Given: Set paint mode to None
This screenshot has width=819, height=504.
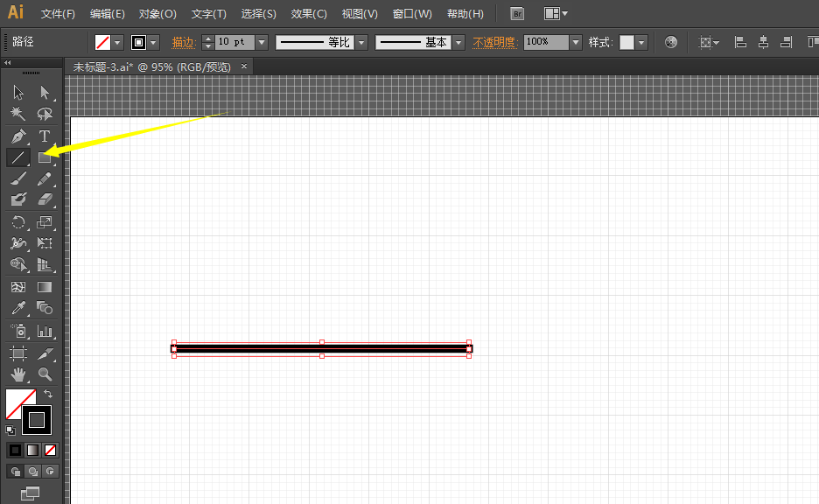Looking at the screenshot, I should pos(50,451).
